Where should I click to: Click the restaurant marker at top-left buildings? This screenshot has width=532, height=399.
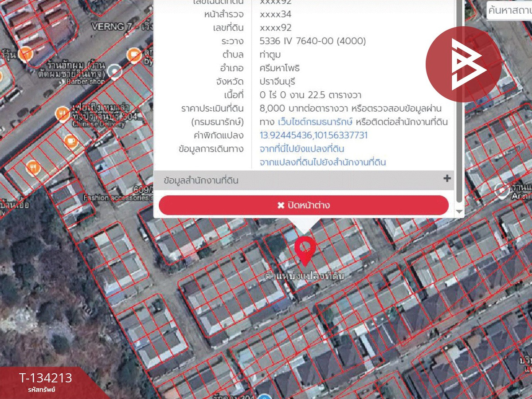25,54
